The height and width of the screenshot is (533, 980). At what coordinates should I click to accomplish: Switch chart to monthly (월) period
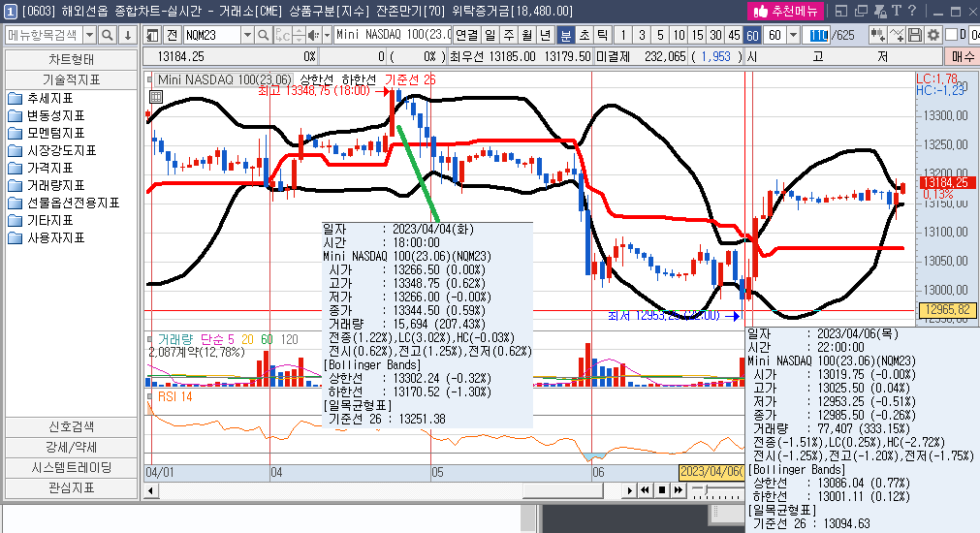tap(527, 35)
